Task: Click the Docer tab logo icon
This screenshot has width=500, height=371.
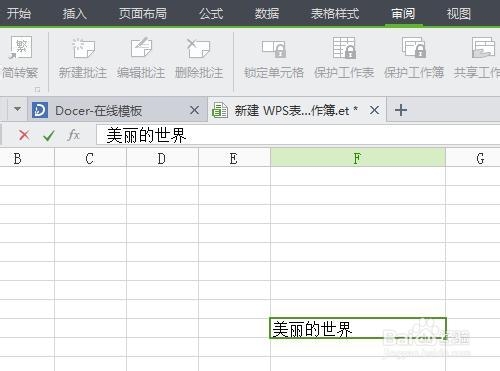Action: click(x=40, y=110)
